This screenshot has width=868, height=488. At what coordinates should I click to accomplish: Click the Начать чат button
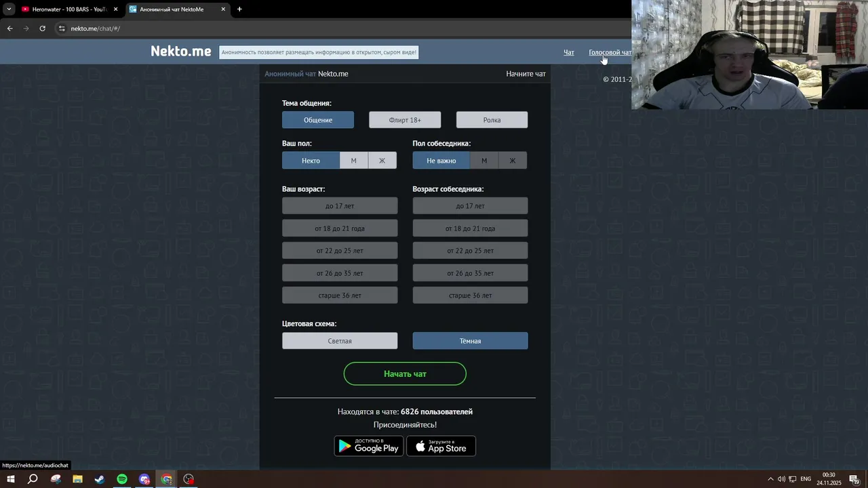405,373
